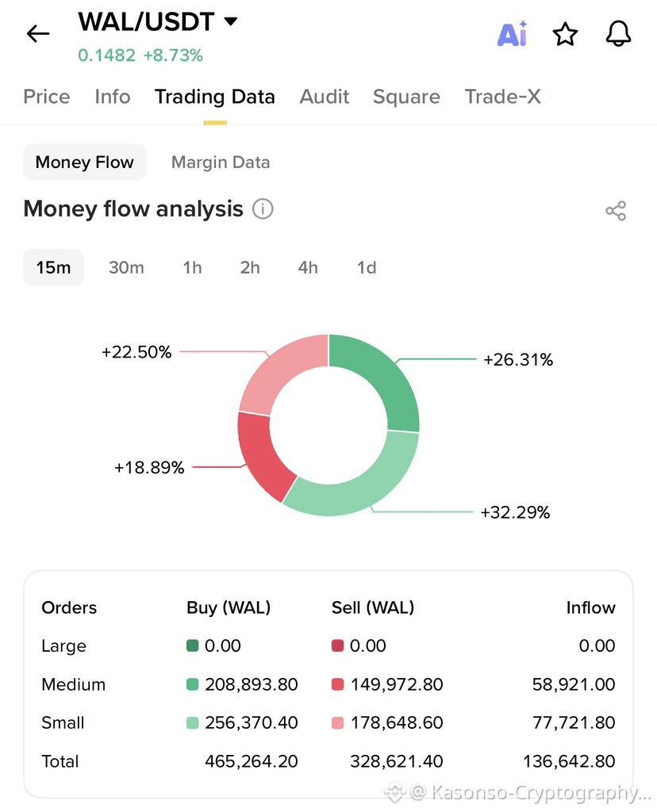This screenshot has height=812, width=657.
Task: Tap the back arrow icon
Action: point(37,33)
